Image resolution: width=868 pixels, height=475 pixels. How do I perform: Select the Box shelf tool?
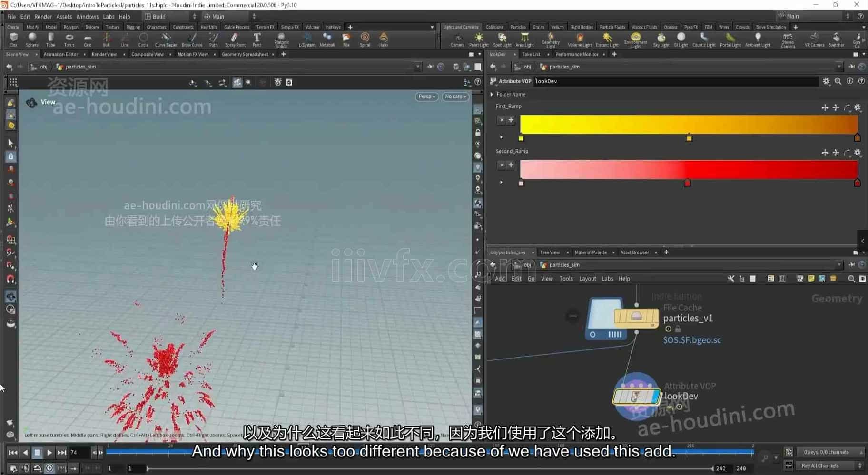coord(13,39)
